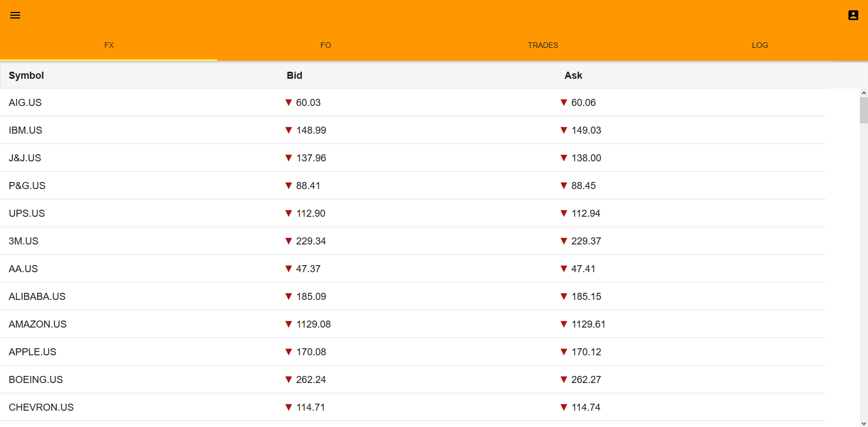Open the TRADES tab
Viewport: 868px width, 427px height.
[543, 45]
